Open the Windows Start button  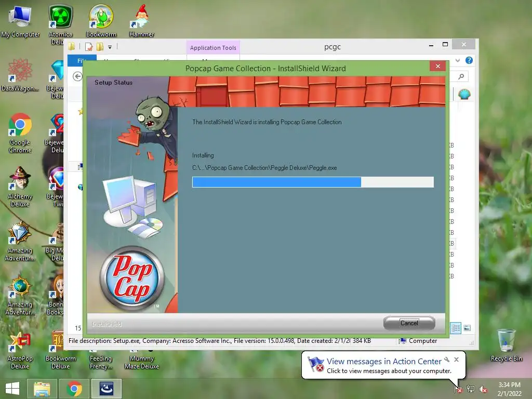point(12,389)
